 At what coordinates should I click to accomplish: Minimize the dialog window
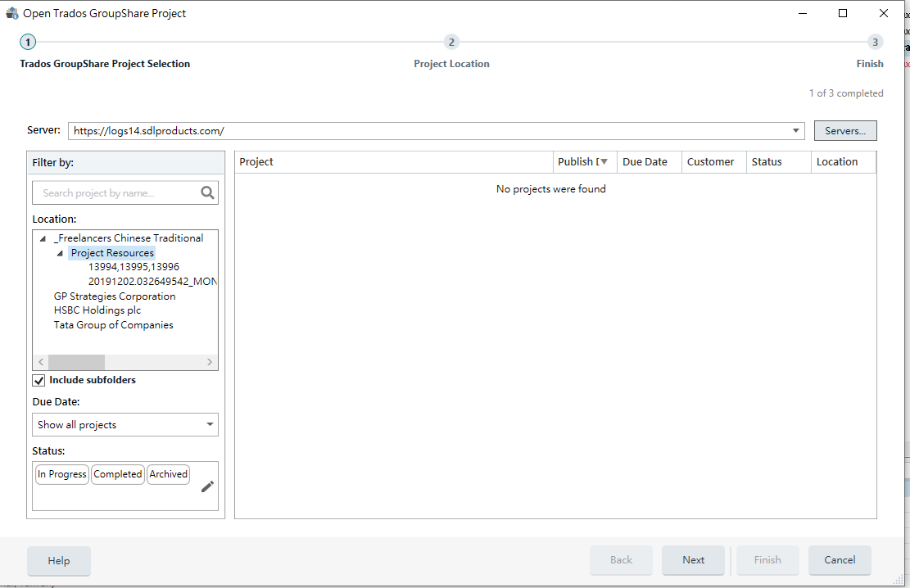click(x=803, y=13)
